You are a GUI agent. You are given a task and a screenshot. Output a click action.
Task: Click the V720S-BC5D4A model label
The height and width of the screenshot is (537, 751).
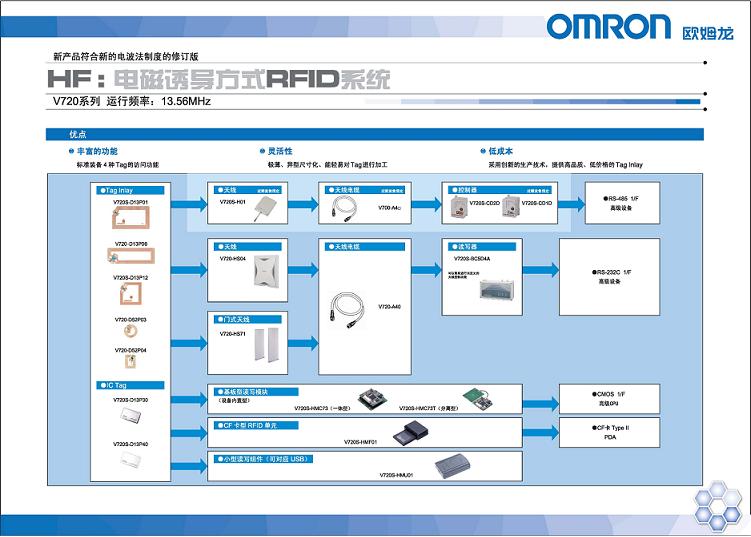(472, 258)
